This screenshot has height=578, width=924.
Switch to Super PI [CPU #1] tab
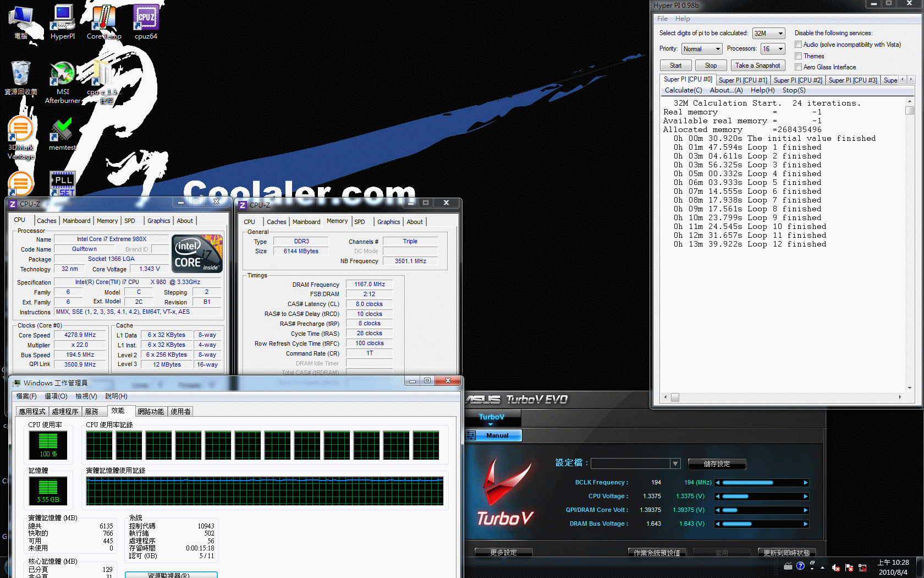[x=743, y=80]
